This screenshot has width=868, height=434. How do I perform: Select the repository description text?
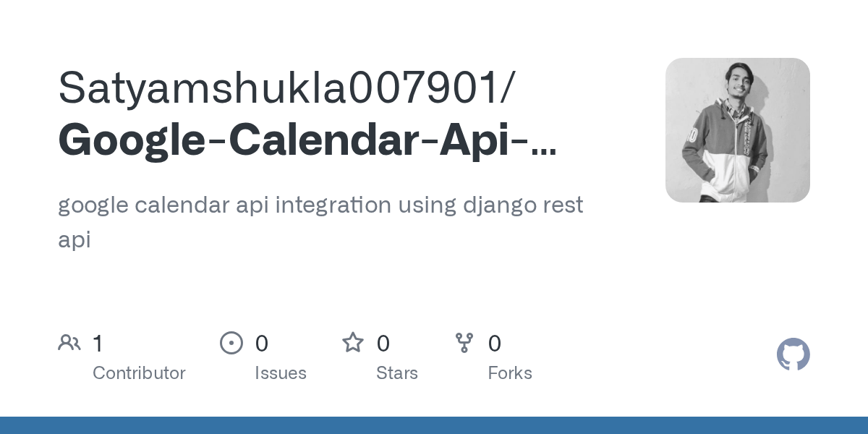[320, 222]
